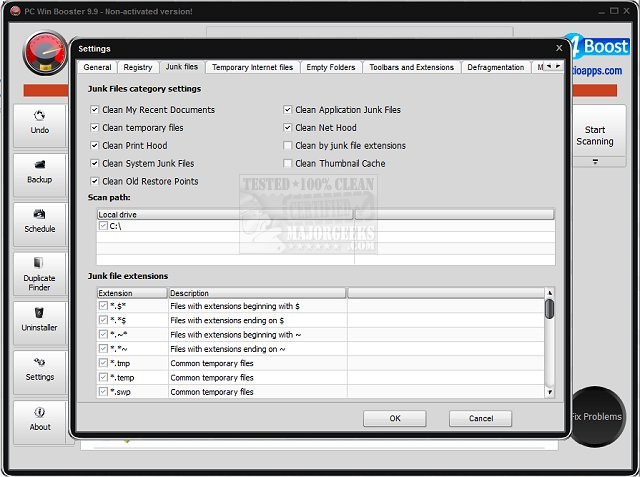640x477 pixels.
Task: Enable Clean by junk file extensions
Action: pos(287,145)
